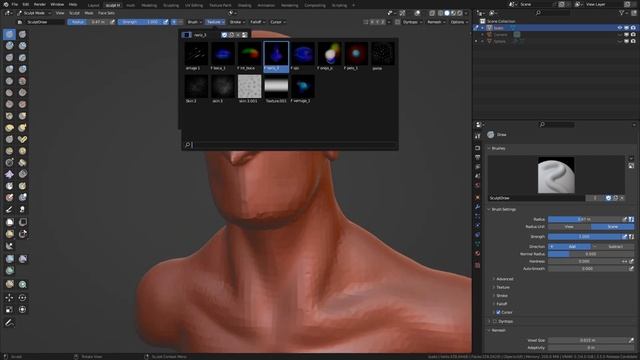
Task: Set direction to Add
Action: (x=569, y=247)
